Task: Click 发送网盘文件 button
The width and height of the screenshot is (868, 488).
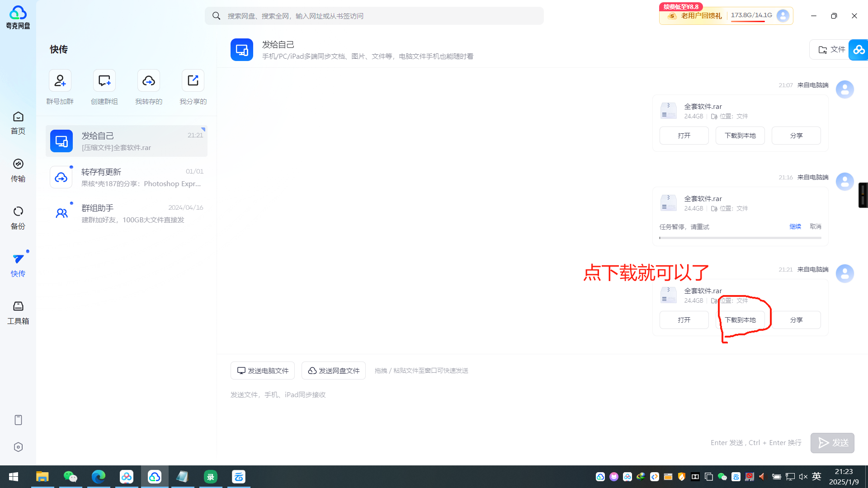Action: pos(334,370)
